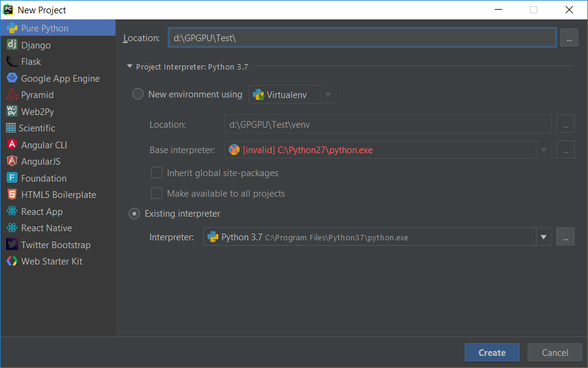The height and width of the screenshot is (368, 588).
Task: Click the React App atom icon
Action: tap(12, 211)
